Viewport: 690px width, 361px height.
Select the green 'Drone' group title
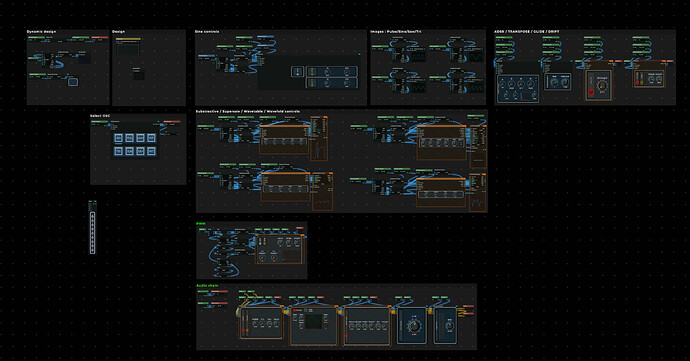coord(201,224)
